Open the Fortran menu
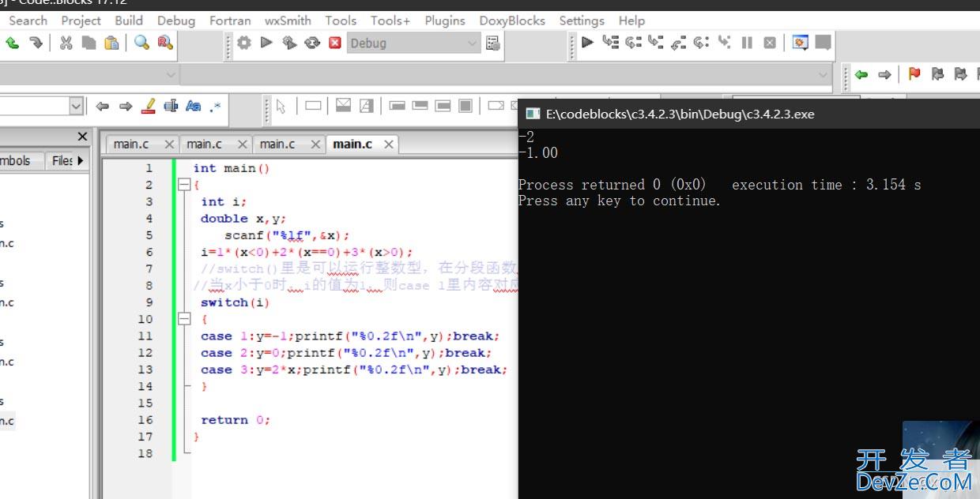The image size is (980, 499). point(230,21)
